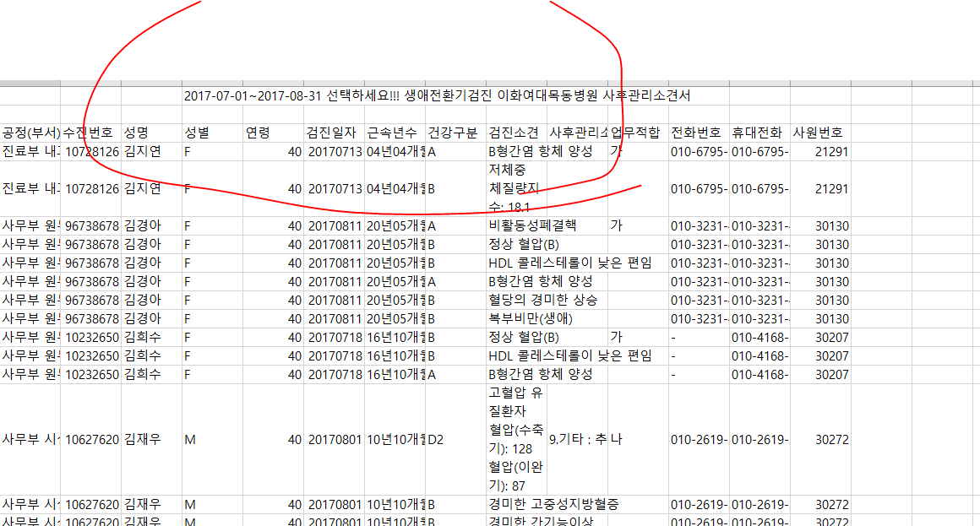Click 사원번호 cell showing 30272 in D2 row
The image size is (980, 526).
click(x=820, y=439)
